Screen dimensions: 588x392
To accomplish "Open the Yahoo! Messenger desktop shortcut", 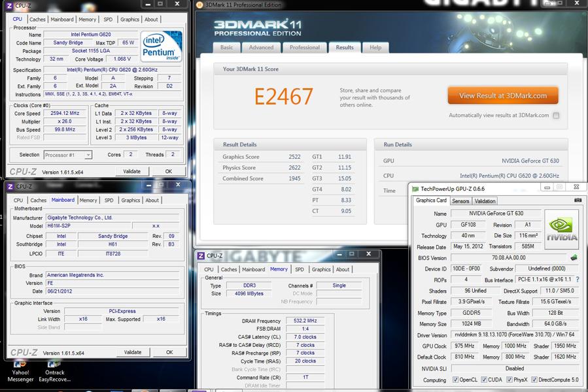I will click(20, 371).
